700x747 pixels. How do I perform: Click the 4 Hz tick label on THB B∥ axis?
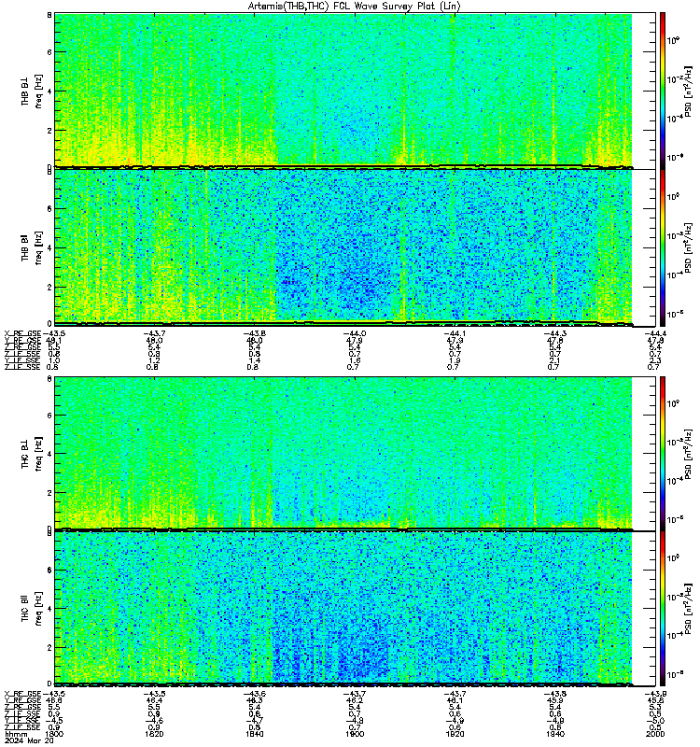click(x=49, y=247)
